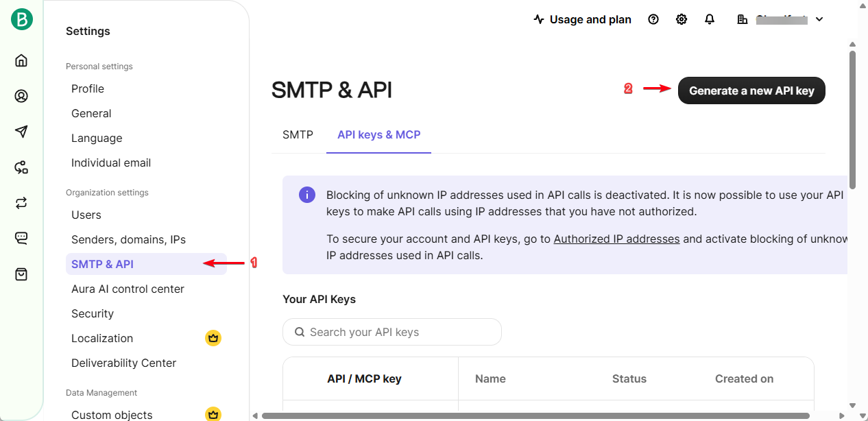Screen dimensions: 868x421
Task: Open the Transactional arrows icon in sidebar
Action: (21, 203)
